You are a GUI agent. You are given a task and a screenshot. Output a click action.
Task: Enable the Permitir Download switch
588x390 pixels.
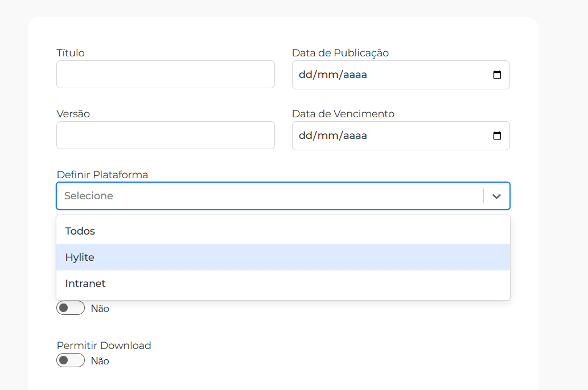[71, 360]
